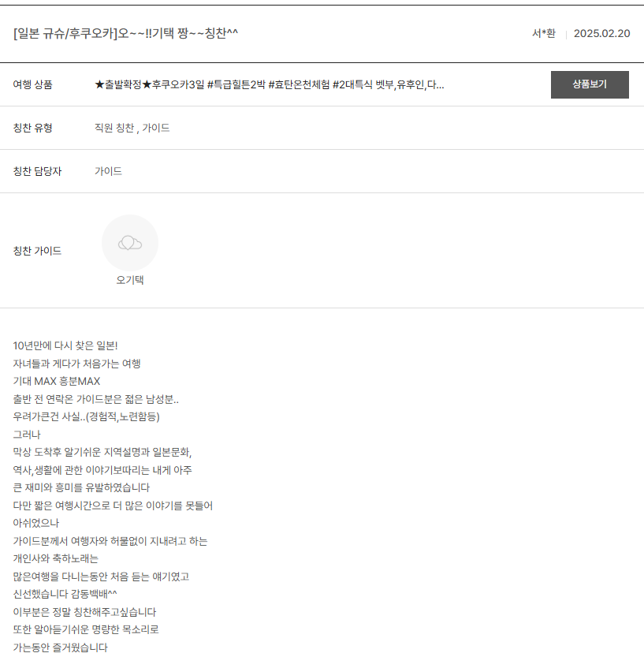This screenshot has width=644, height=668.
Task: Click the post date 2025.02.20
Action: click(602, 33)
